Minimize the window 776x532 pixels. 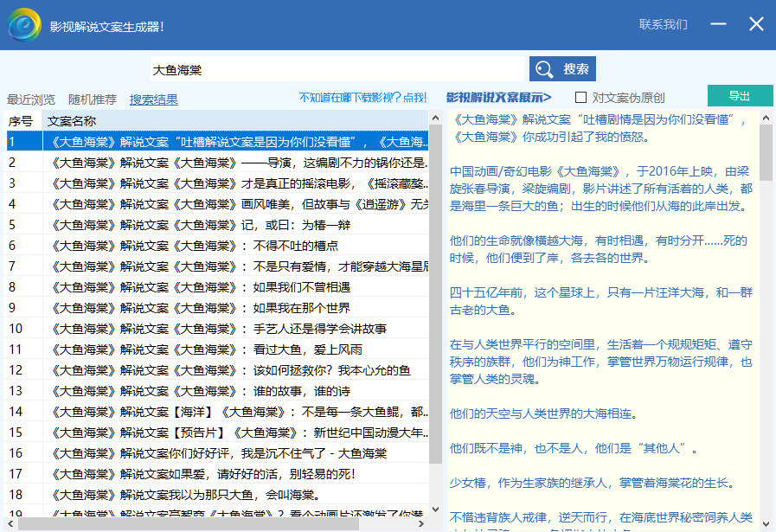coord(718,23)
